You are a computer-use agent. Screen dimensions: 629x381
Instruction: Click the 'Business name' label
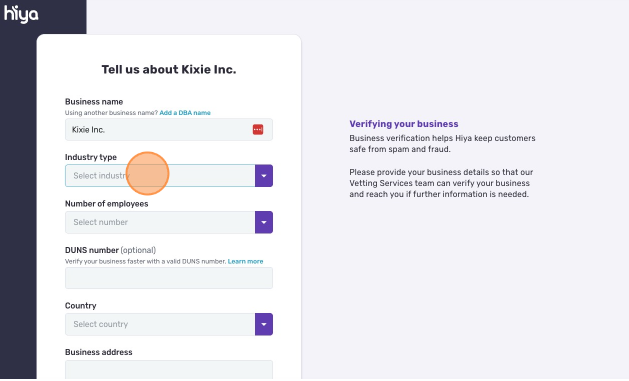click(94, 102)
